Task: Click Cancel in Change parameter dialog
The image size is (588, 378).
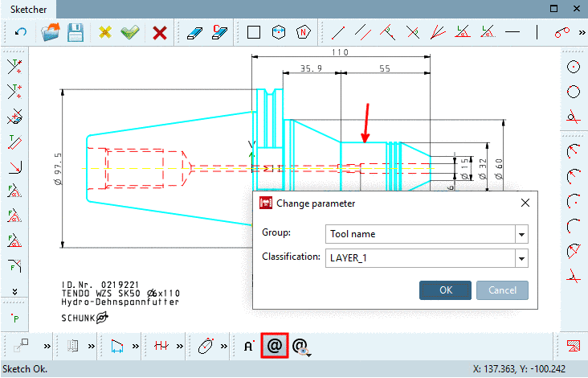Action: point(503,290)
